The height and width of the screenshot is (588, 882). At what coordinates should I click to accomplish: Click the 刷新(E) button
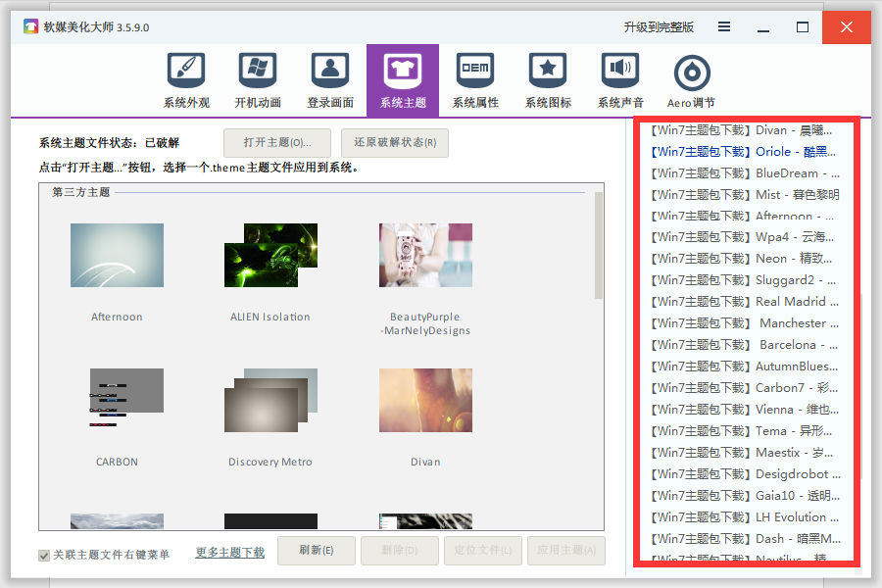coord(317,551)
